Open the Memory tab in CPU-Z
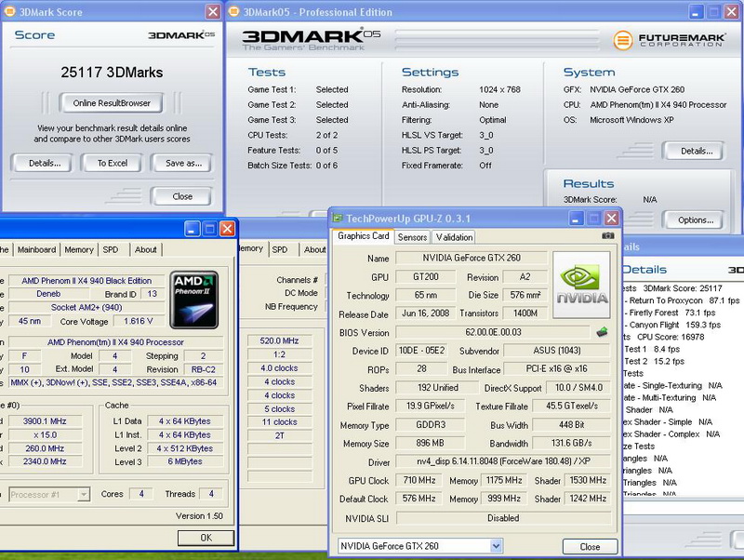Screen dimensions: 744x560 pos(79,249)
